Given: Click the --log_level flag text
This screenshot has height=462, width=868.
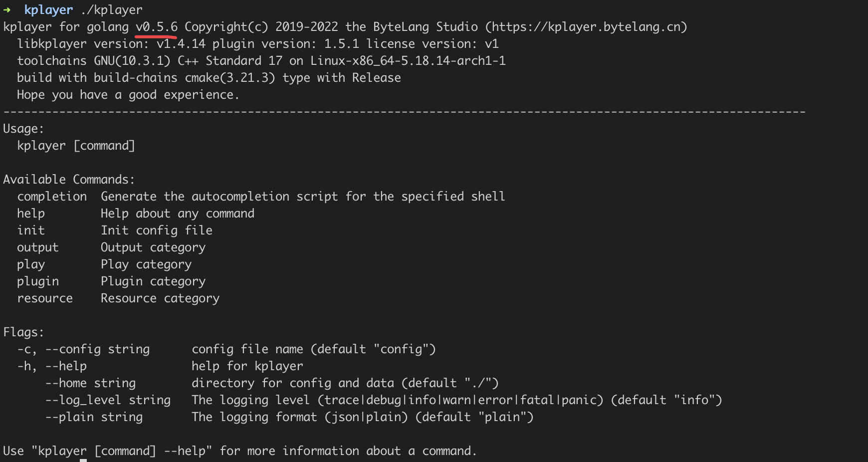Looking at the screenshot, I should pos(83,400).
